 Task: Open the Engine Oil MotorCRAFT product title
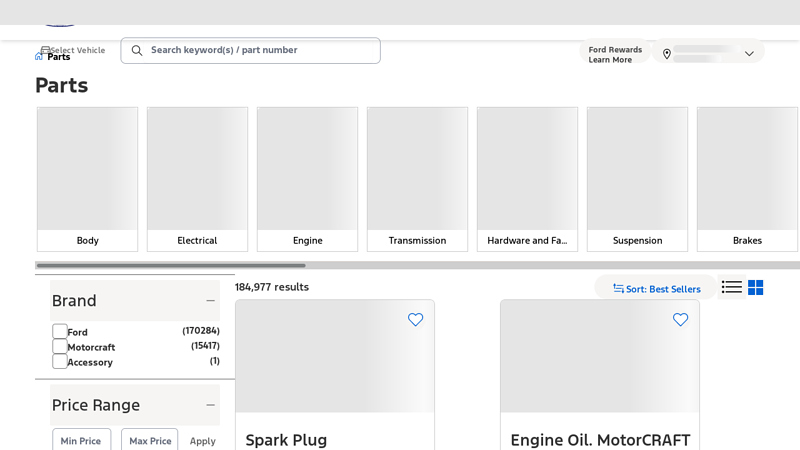600,440
